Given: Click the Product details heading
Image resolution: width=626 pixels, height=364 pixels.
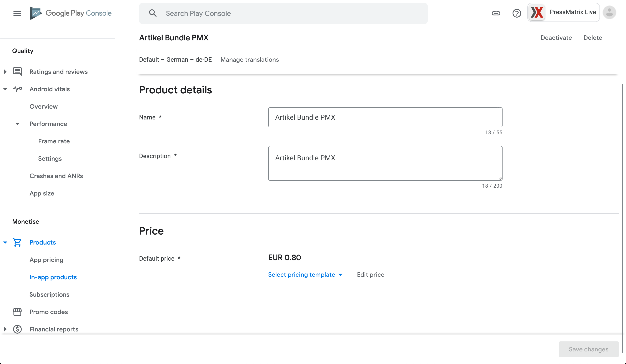Looking at the screenshot, I should (175, 90).
